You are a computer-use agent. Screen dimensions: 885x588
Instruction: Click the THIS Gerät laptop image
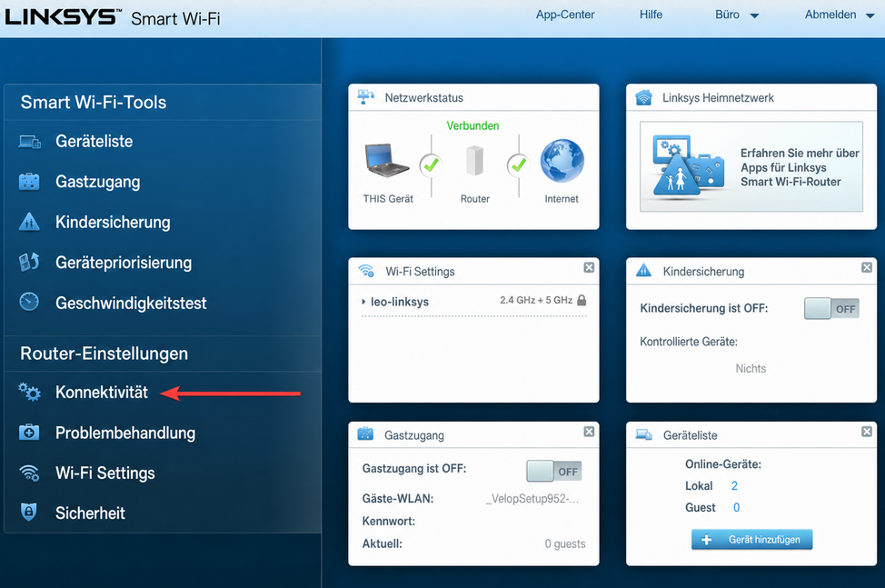[387, 161]
